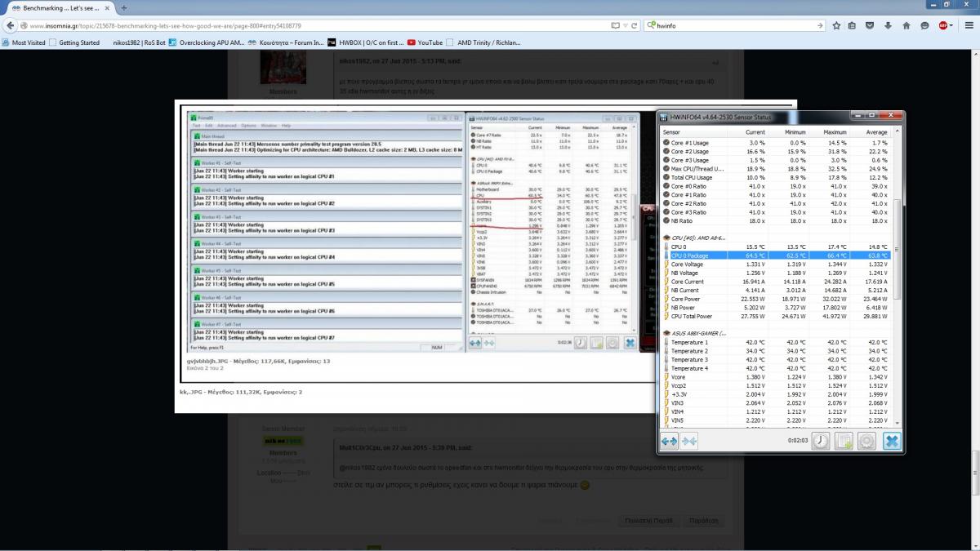Click the search go arrow
Image resolution: width=980 pixels, height=551 pixels.
(x=819, y=25)
